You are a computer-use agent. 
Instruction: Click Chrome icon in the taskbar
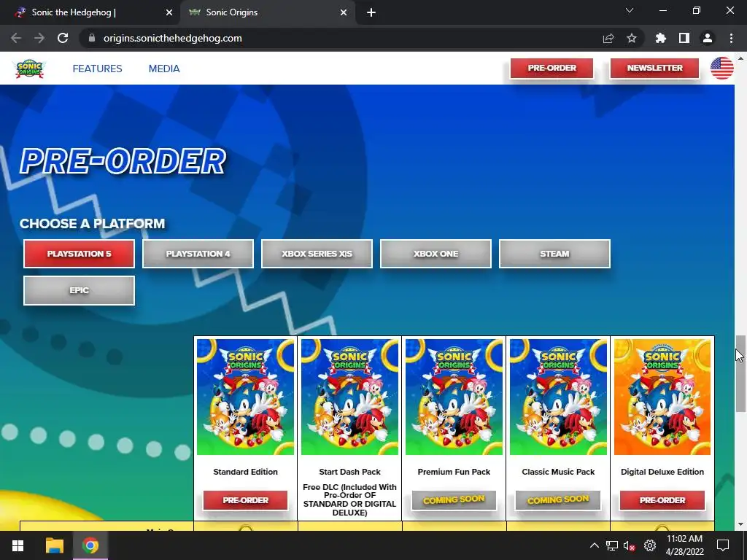[x=90, y=545]
